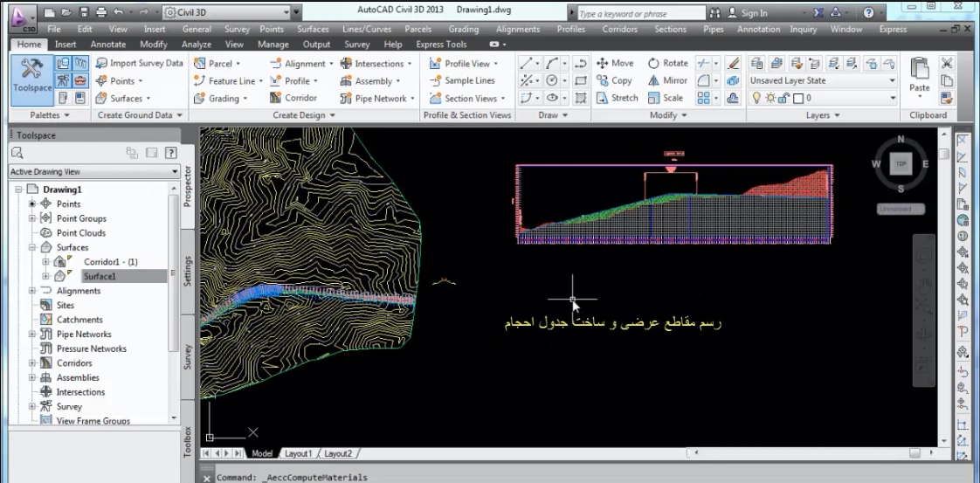Click the Assembly tool
The height and width of the screenshot is (483, 980).
(370, 80)
